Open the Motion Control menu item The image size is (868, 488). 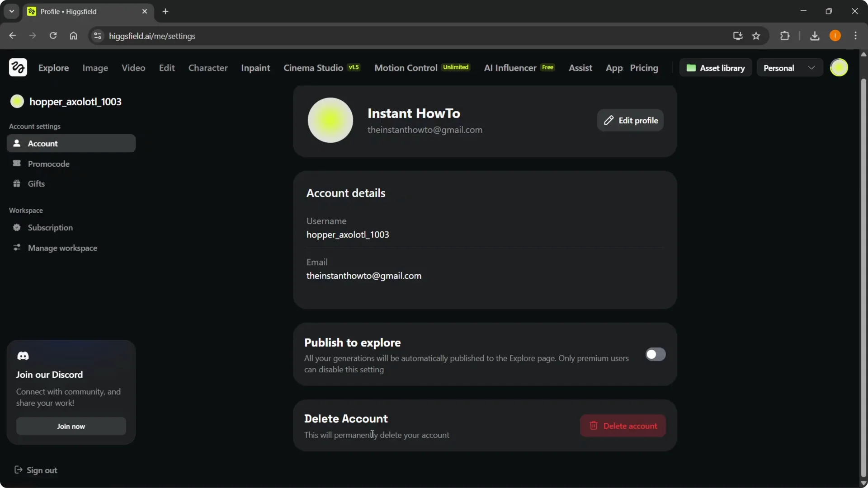click(406, 68)
